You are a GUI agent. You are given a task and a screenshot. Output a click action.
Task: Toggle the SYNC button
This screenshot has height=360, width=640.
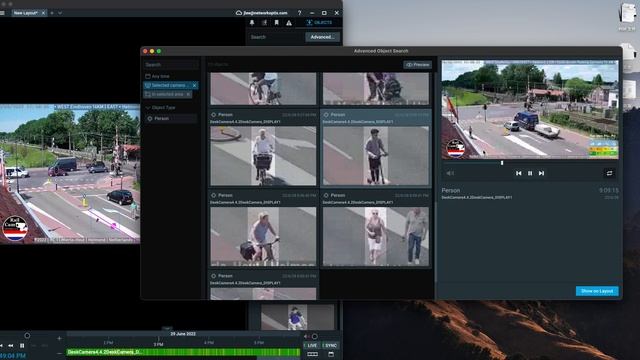[330, 345]
